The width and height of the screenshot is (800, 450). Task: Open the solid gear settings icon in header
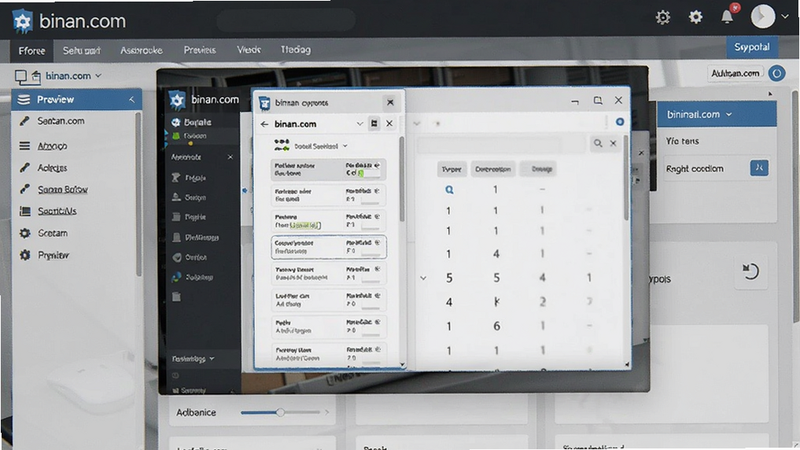tap(695, 17)
